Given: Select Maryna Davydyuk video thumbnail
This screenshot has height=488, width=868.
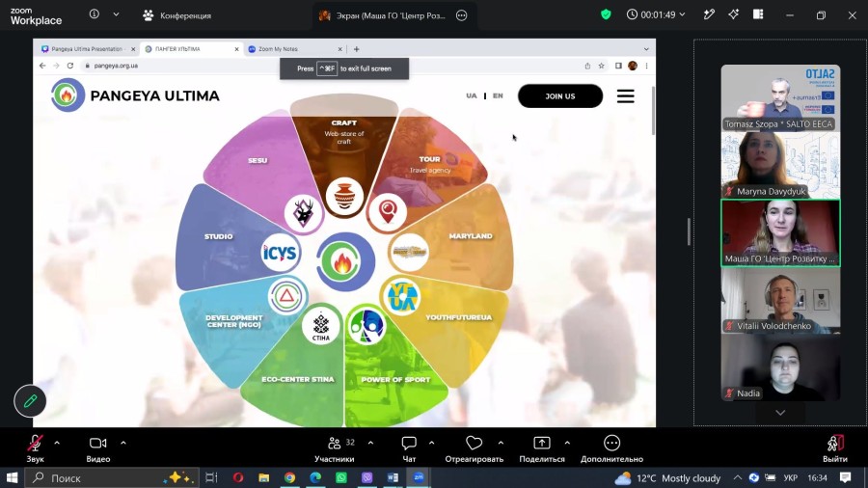Looking at the screenshot, I should pos(780,165).
